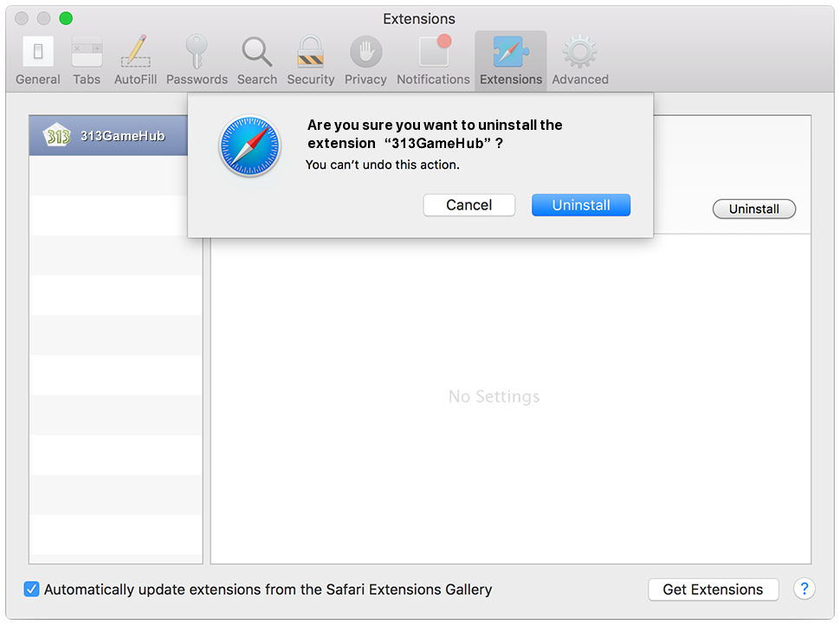840x625 pixels.
Task: Select 313GameHub in the extensions list
Action: pos(121,136)
